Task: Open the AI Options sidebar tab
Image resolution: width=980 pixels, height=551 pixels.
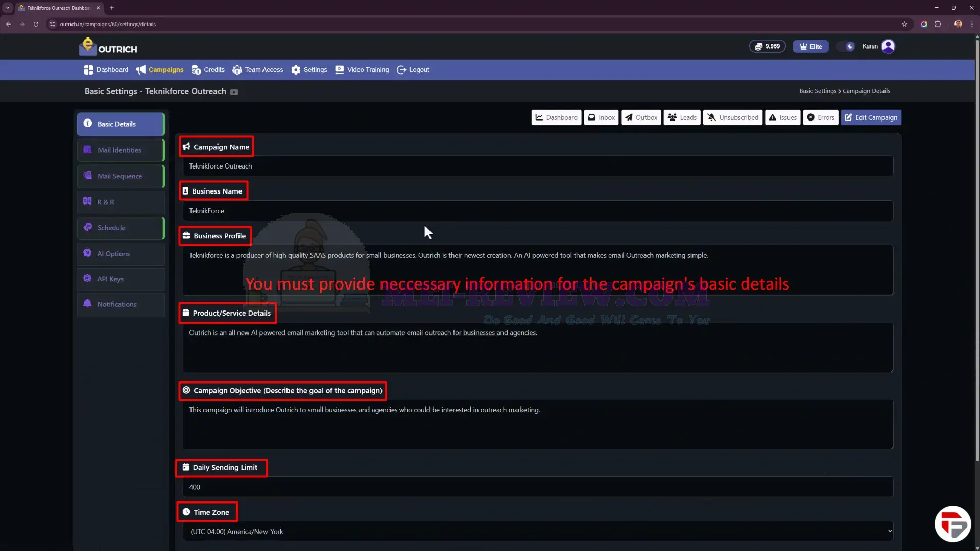Action: 121,254
